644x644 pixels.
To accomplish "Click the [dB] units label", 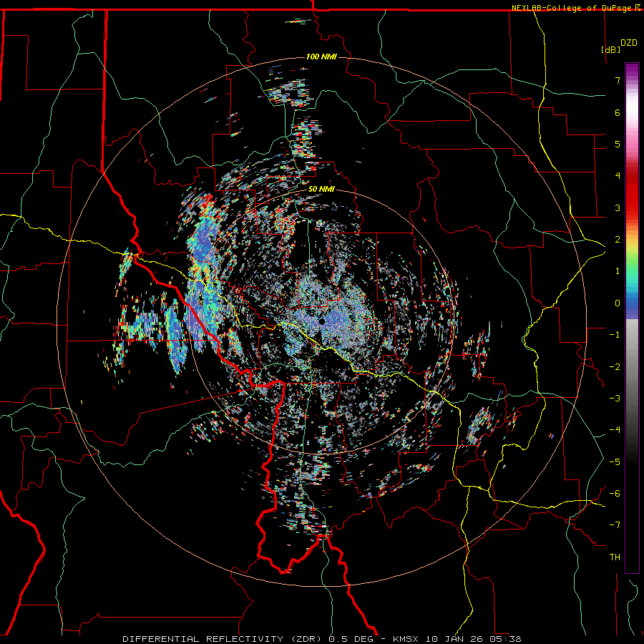I will click(610, 49).
